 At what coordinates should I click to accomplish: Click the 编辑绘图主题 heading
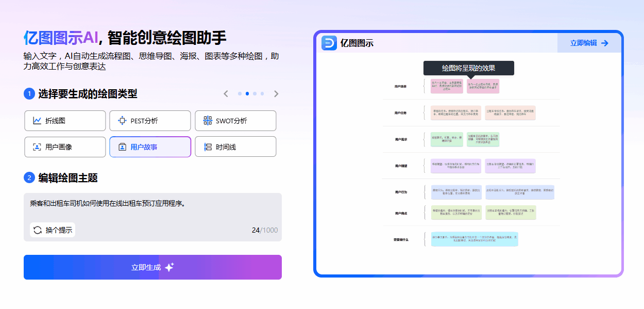68,178
